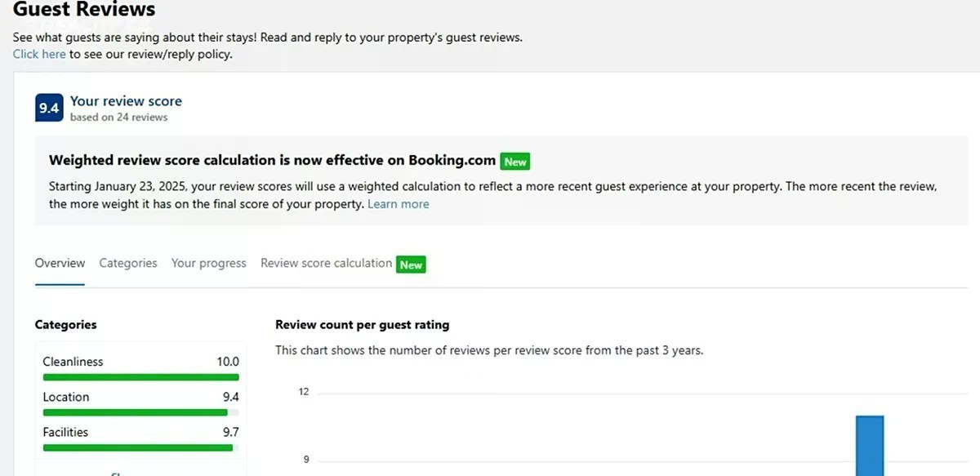Follow the 'Click here' review policy link

pos(39,54)
